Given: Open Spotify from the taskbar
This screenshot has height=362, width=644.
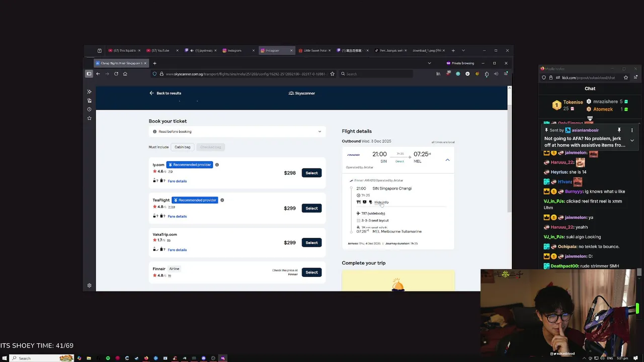Looking at the screenshot, I should coord(108,358).
